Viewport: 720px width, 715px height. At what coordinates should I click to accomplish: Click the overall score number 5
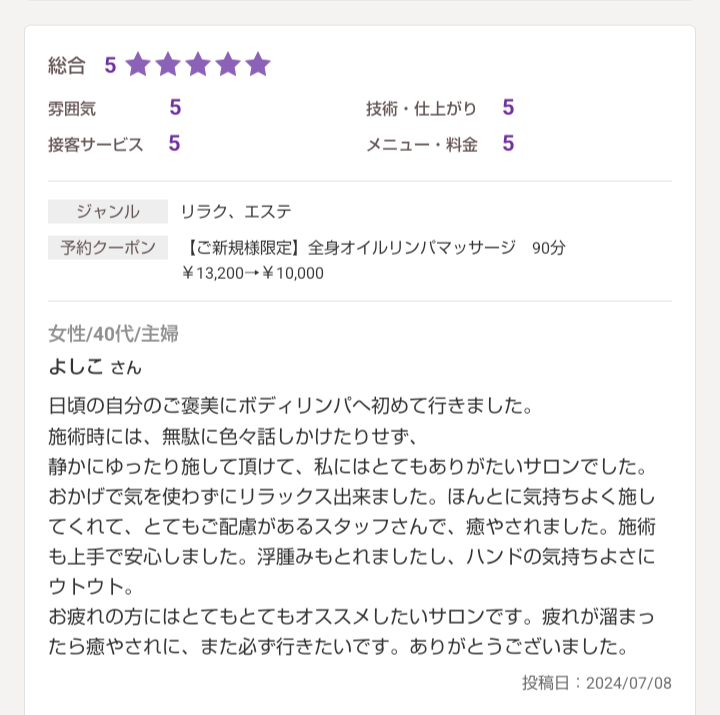coord(110,65)
